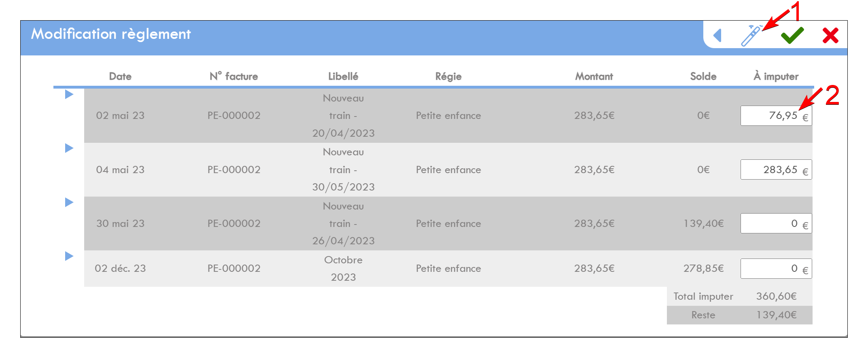
Task: Select the Octobre 2023 libellé cell
Action: (343, 269)
